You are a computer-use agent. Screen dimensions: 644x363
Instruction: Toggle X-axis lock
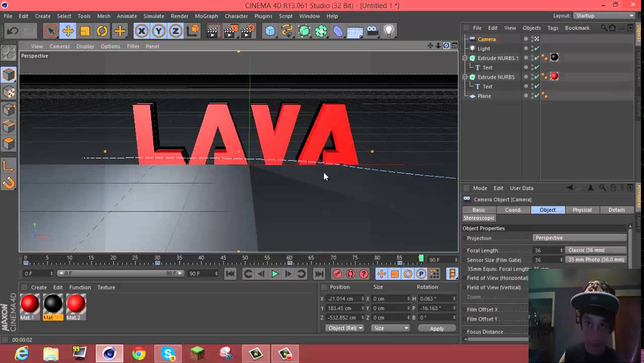pyautogui.click(x=142, y=31)
